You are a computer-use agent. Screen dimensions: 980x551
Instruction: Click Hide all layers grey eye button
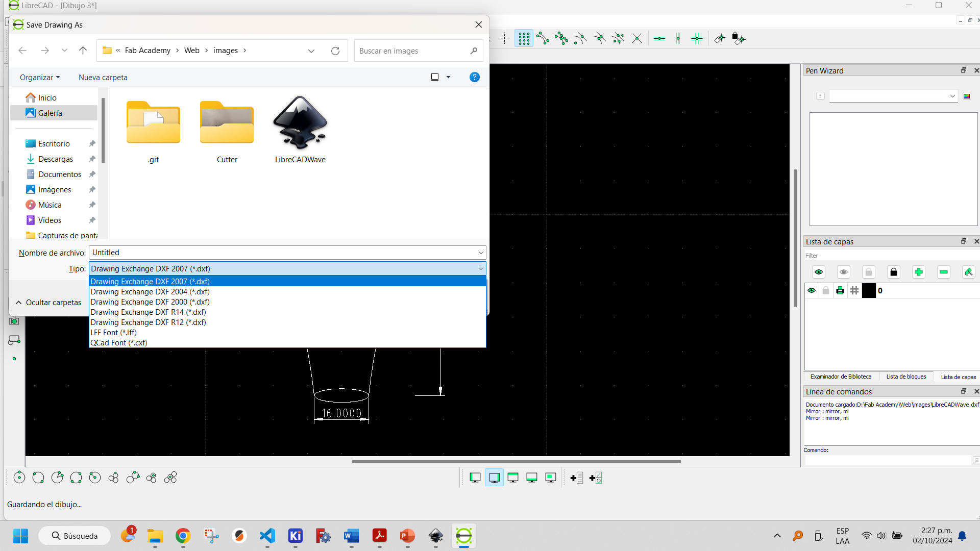click(844, 272)
